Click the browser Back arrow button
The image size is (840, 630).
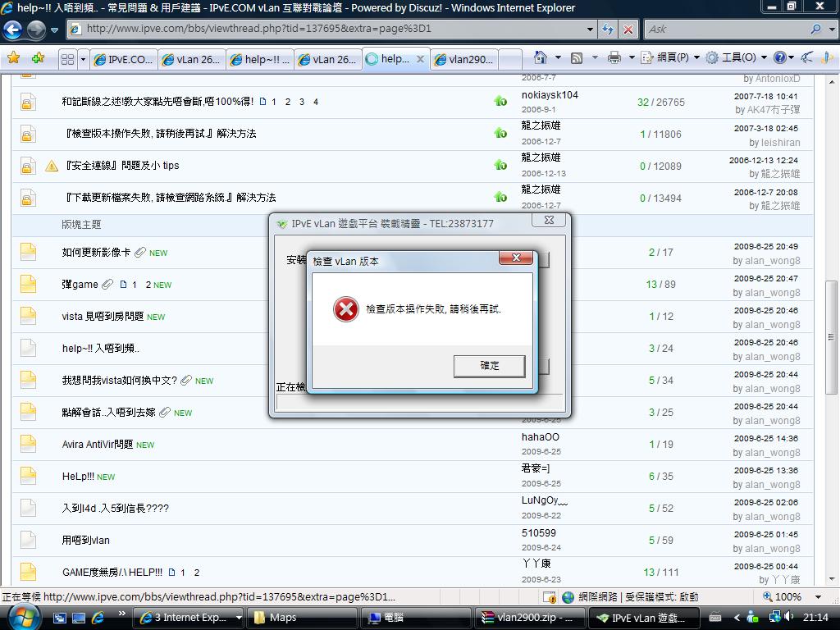13,30
